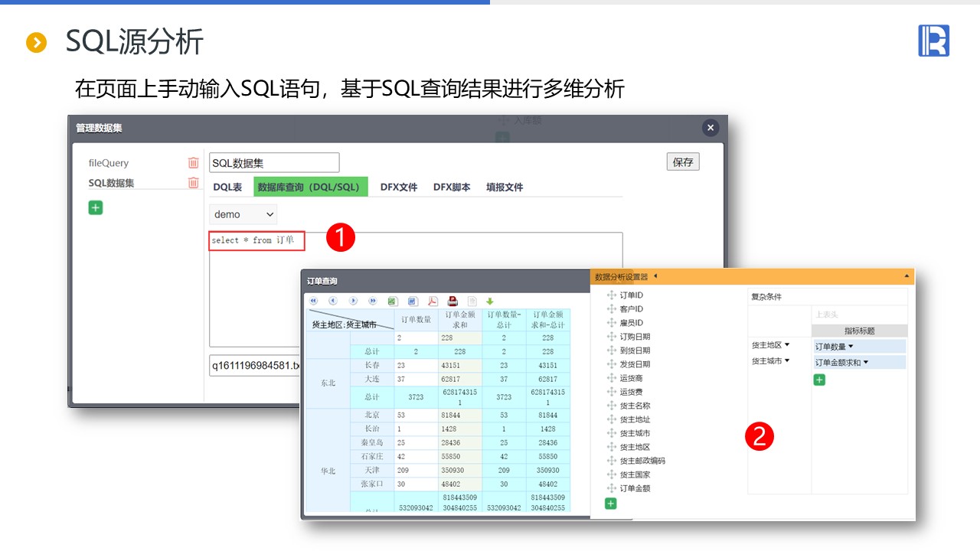
Task: Select the 订单金额 field in list
Action: click(x=635, y=488)
